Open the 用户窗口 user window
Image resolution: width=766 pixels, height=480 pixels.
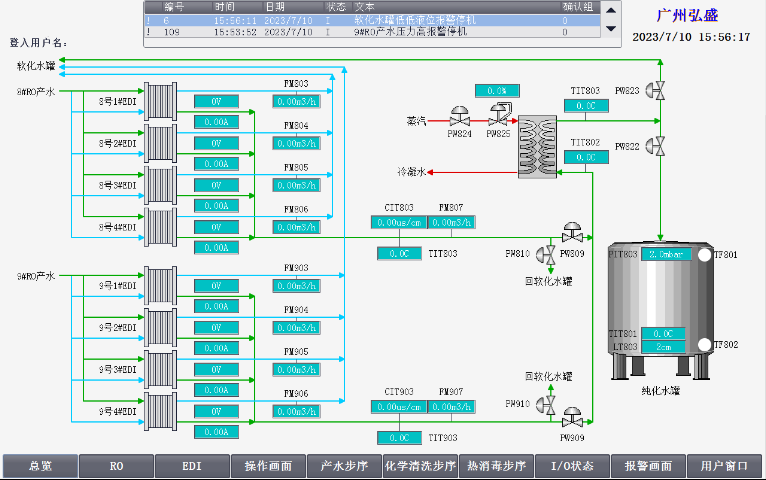click(x=725, y=466)
